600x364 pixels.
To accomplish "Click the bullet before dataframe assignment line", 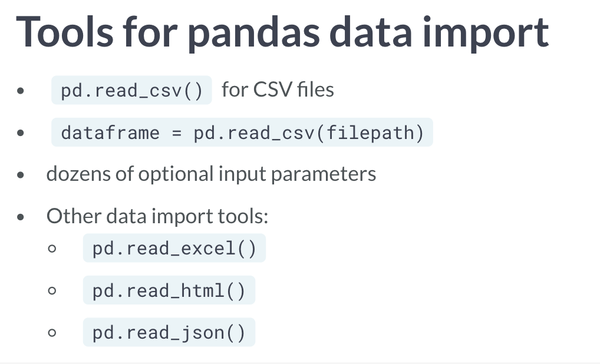I will [21, 133].
